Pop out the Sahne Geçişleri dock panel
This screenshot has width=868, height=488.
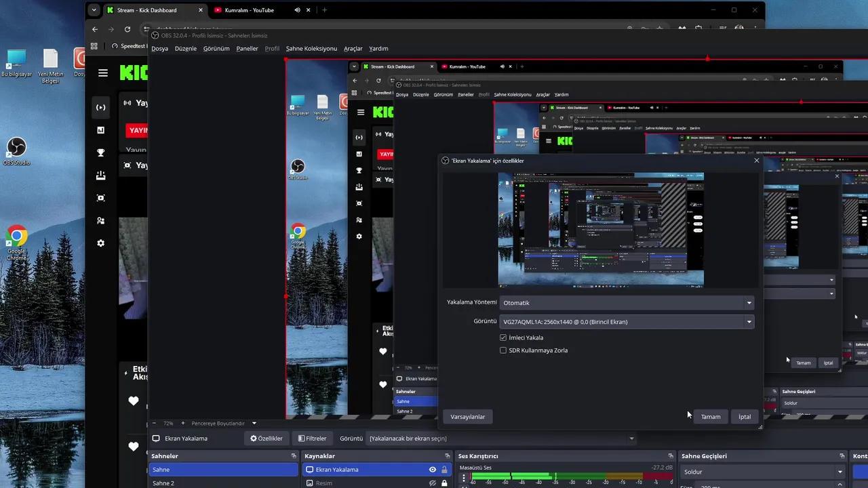click(x=842, y=456)
